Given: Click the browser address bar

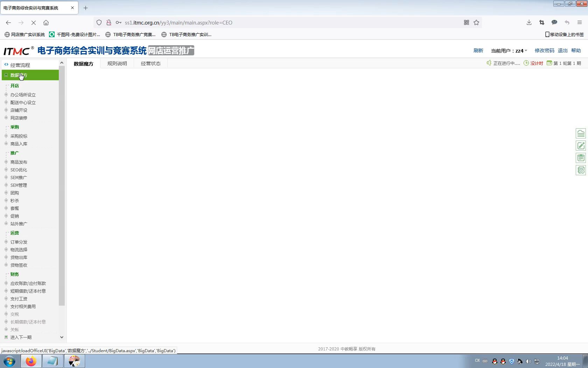Looking at the screenshot, I should [287, 22].
